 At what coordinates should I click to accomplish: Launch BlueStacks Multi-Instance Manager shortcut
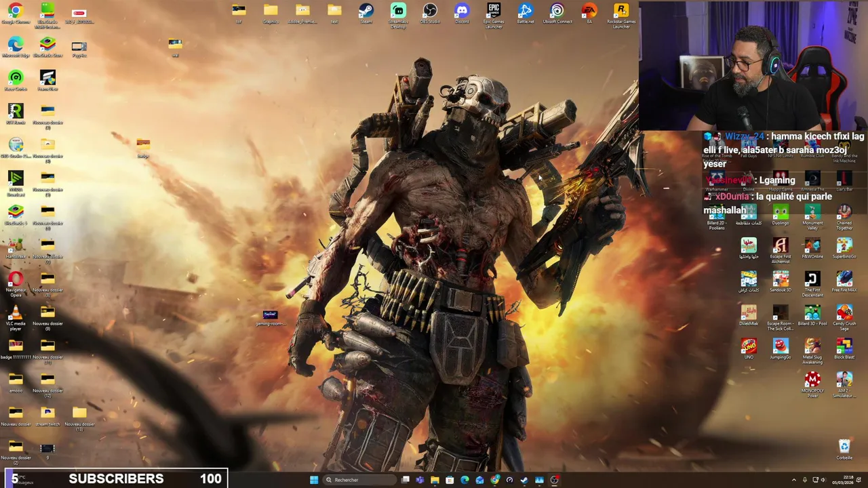[x=47, y=15]
